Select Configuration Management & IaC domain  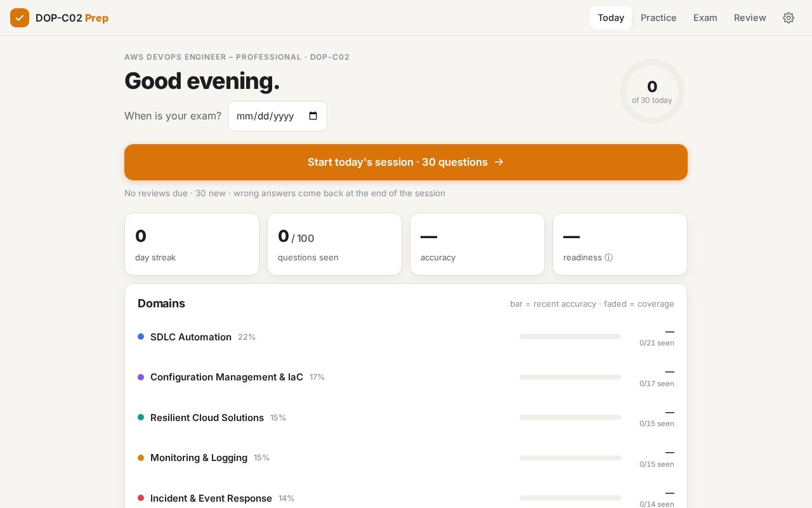pyautogui.click(x=406, y=377)
